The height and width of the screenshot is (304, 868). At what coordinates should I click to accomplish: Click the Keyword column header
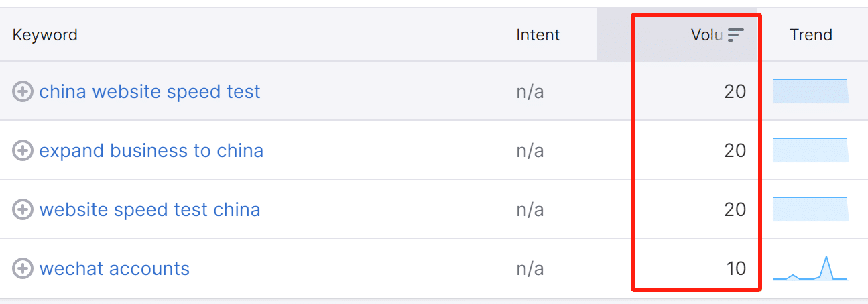(x=45, y=35)
